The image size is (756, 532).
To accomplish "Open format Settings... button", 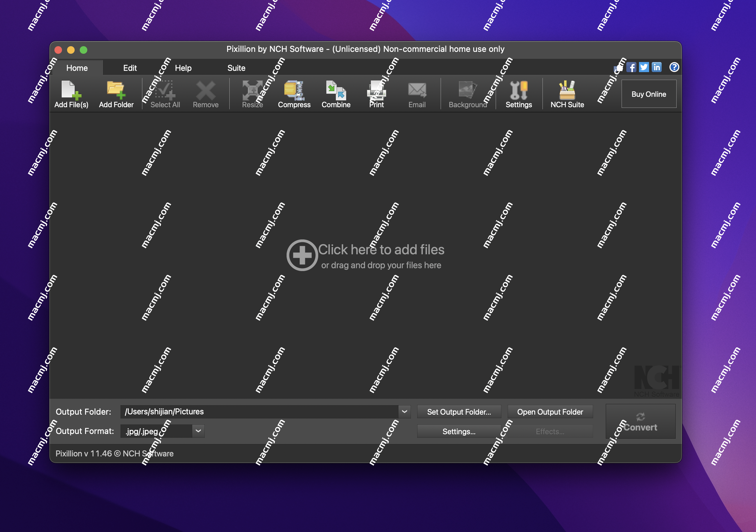I will [459, 431].
